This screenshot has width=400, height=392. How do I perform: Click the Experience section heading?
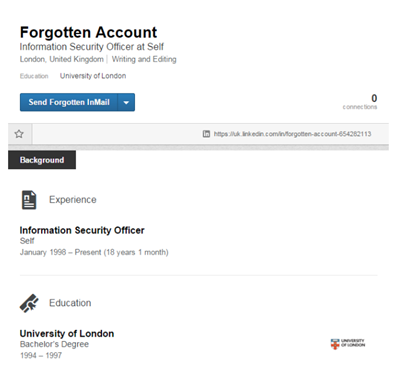click(x=73, y=200)
